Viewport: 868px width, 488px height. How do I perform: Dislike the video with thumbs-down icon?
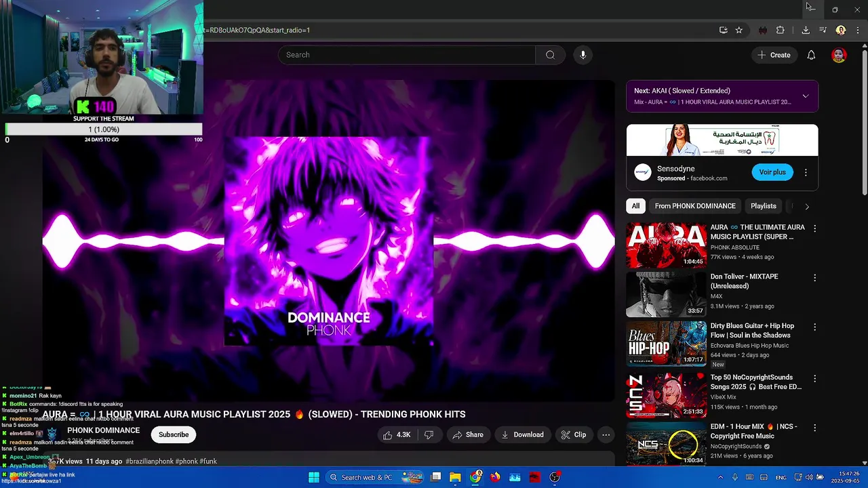click(x=429, y=434)
